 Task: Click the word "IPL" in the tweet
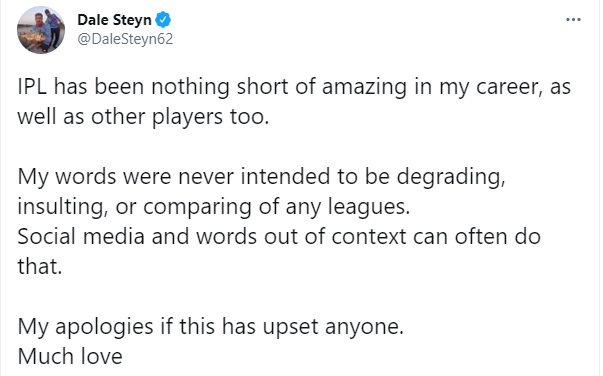(32, 87)
